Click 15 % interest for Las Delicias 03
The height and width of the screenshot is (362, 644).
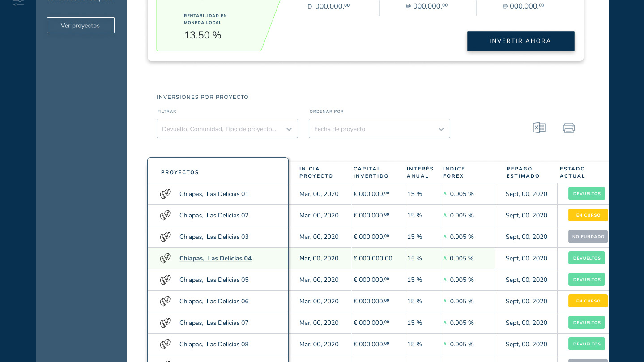point(414,237)
